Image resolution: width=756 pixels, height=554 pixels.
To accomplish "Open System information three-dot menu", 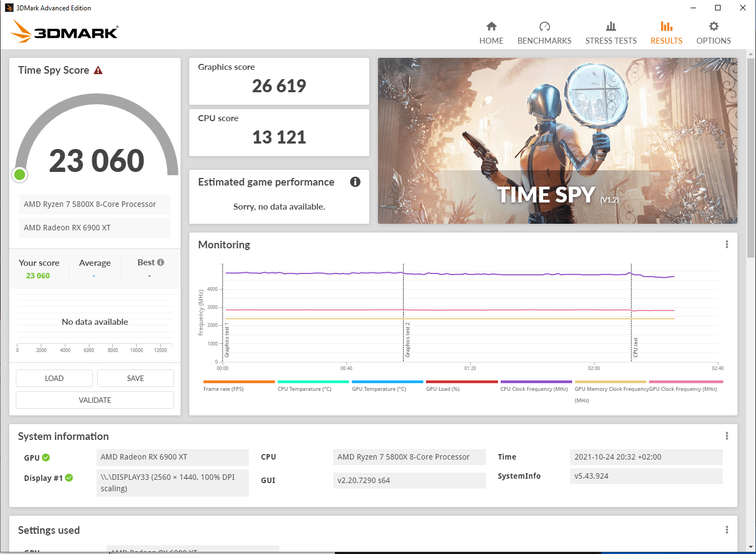I will (x=727, y=436).
